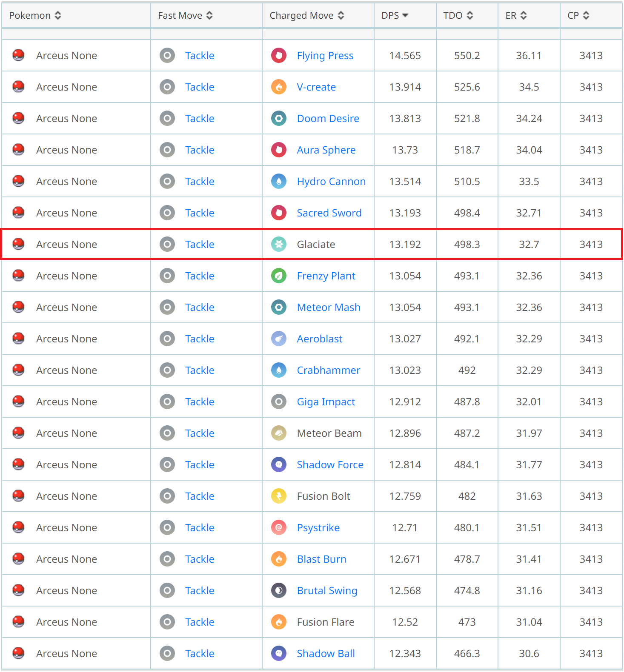The height and width of the screenshot is (672, 624).
Task: Click the ice-type icon next to Glaciate
Action: (x=279, y=244)
